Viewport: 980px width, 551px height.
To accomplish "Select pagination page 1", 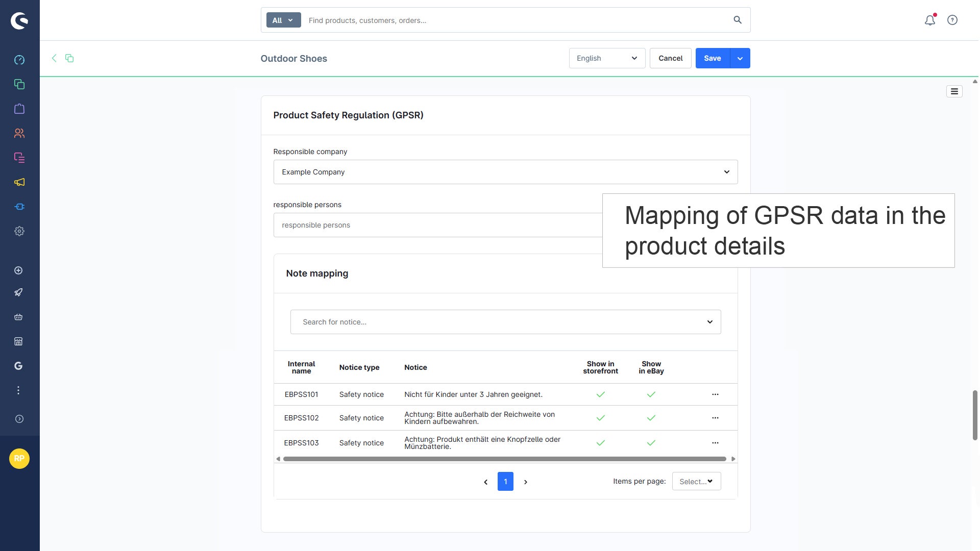I will coord(505,482).
